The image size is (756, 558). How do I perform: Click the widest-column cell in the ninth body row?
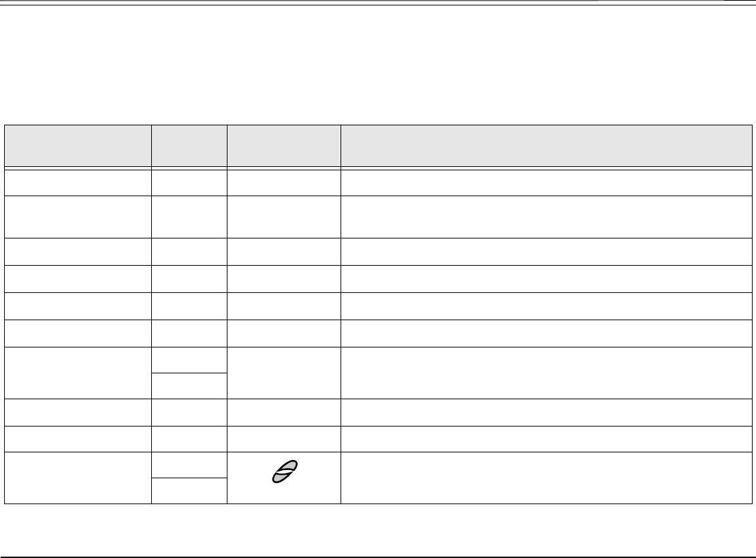(x=546, y=439)
